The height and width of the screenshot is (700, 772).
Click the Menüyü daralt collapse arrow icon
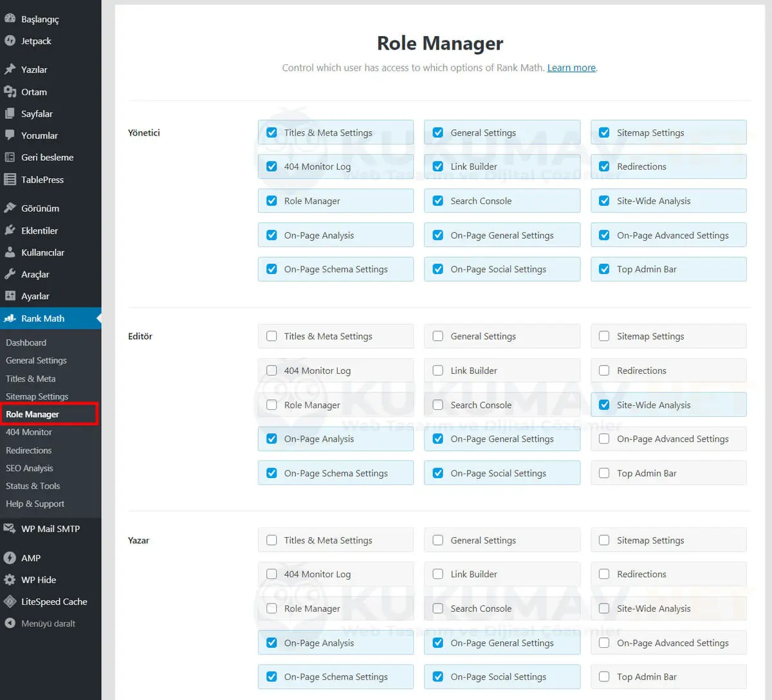click(x=10, y=623)
